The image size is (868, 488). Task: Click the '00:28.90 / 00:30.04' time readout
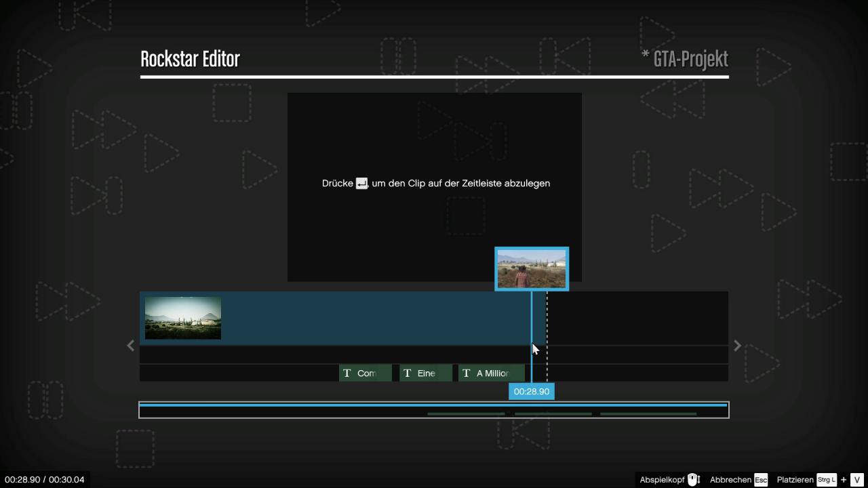[45, 480]
